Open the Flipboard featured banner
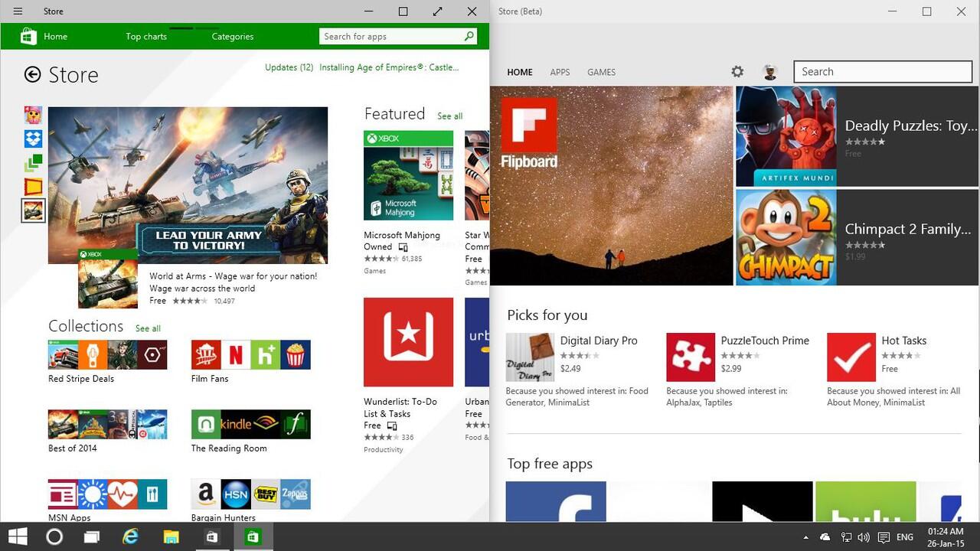Image resolution: width=980 pixels, height=551 pixels. pos(611,185)
